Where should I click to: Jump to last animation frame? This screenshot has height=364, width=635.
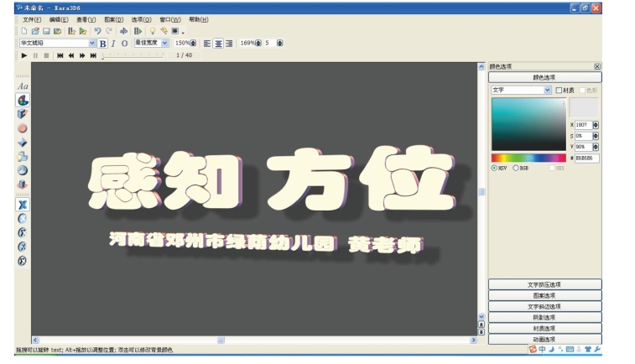[93, 55]
